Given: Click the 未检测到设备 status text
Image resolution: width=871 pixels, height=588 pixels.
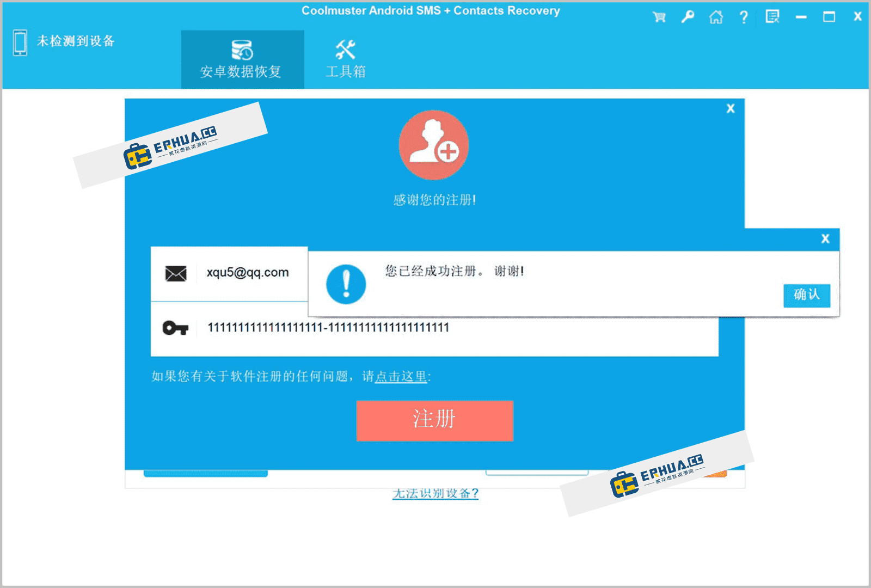Looking at the screenshot, I should pos(76,41).
